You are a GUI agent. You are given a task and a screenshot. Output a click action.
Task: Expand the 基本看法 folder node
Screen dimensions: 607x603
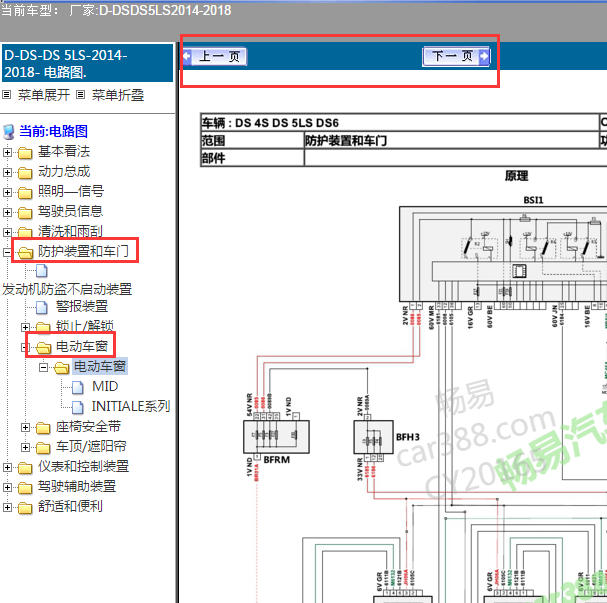click(7, 152)
